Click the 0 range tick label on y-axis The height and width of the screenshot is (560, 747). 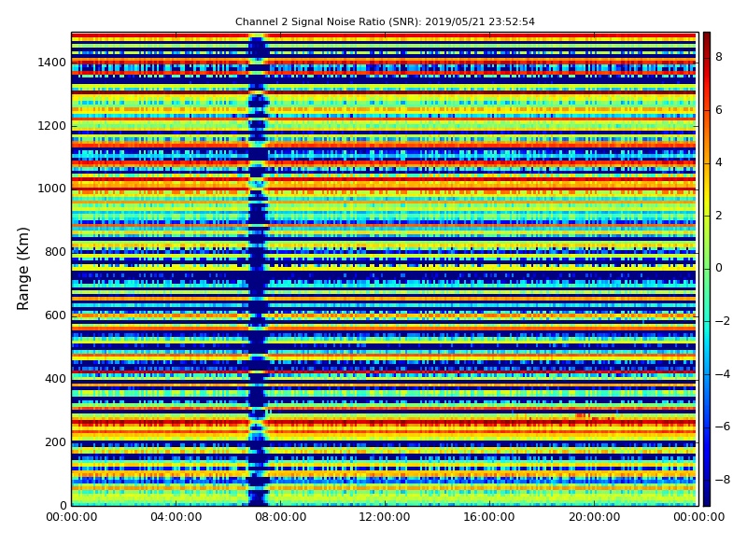pos(63,505)
